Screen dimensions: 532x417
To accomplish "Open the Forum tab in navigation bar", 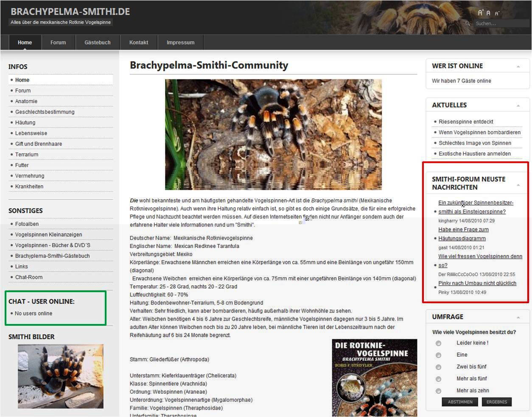I will click(58, 42).
